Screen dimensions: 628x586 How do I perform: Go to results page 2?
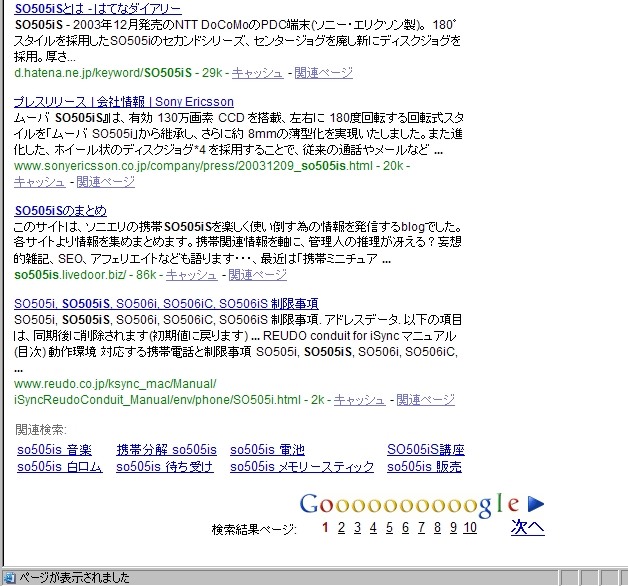[x=341, y=528]
